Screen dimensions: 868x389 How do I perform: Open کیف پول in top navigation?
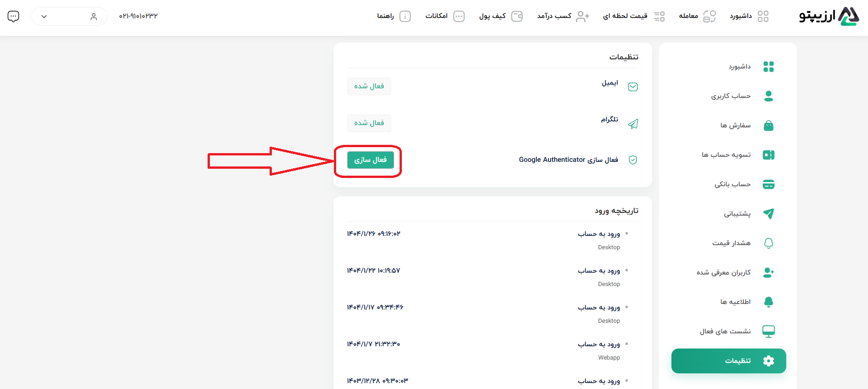pos(492,16)
